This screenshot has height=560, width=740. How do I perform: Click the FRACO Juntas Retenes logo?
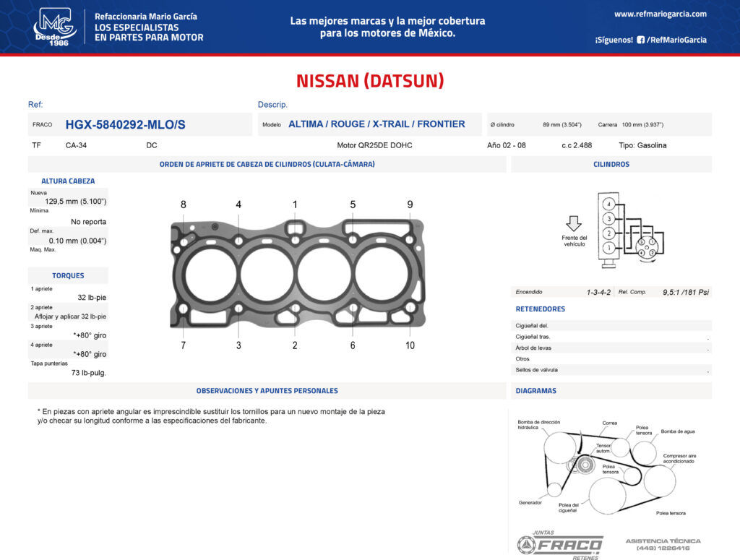(x=561, y=546)
